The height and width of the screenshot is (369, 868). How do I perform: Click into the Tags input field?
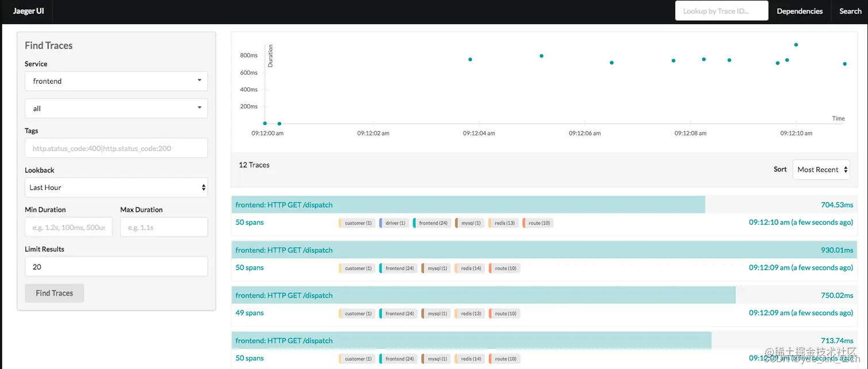pyautogui.click(x=116, y=148)
